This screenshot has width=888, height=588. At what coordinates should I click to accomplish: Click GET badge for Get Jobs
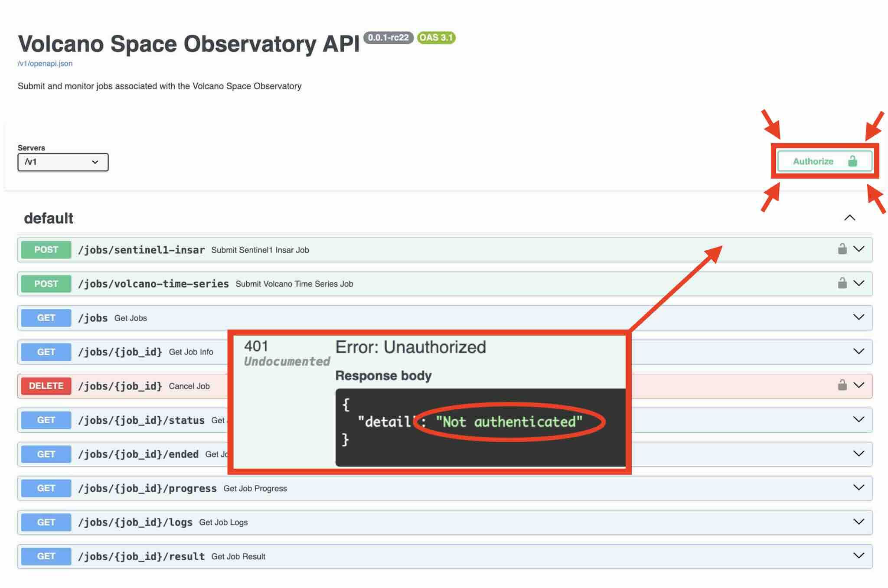46,318
